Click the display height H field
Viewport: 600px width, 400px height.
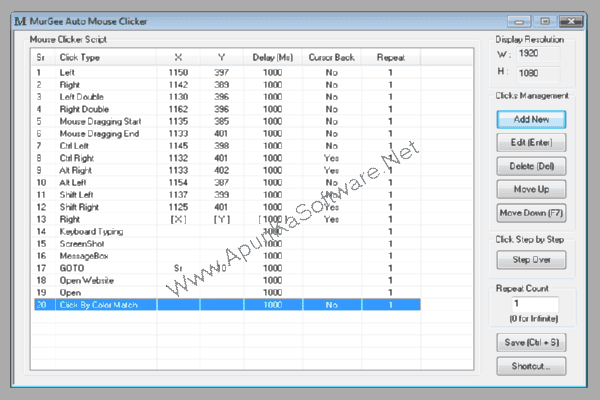pyautogui.click(x=538, y=73)
